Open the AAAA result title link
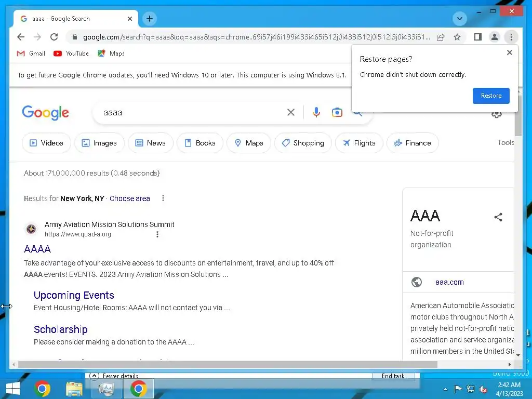 [x=37, y=249]
